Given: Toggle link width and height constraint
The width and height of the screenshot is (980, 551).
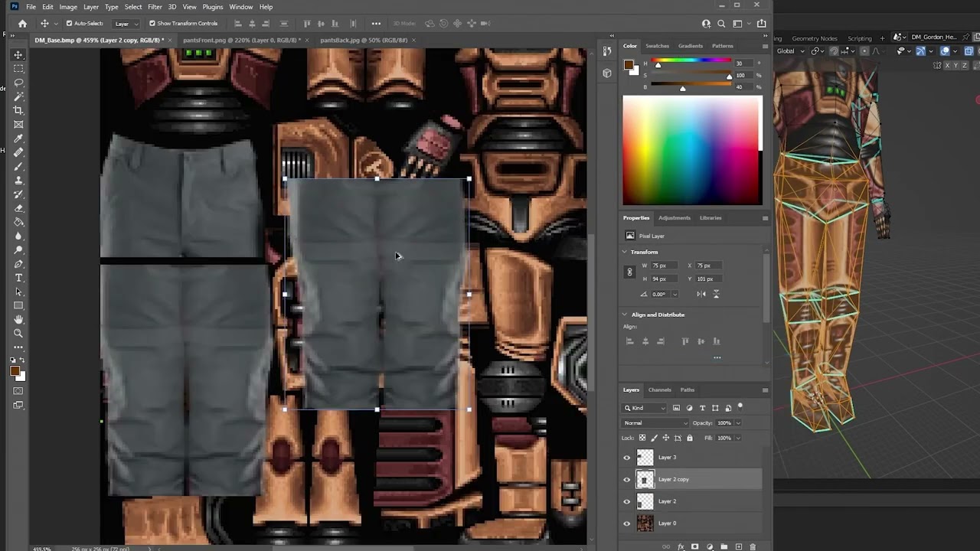Looking at the screenshot, I should pyautogui.click(x=629, y=272).
